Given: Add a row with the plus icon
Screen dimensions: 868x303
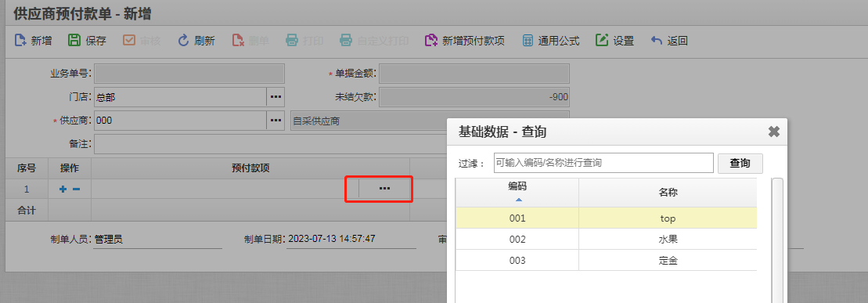Looking at the screenshot, I should [x=63, y=189].
